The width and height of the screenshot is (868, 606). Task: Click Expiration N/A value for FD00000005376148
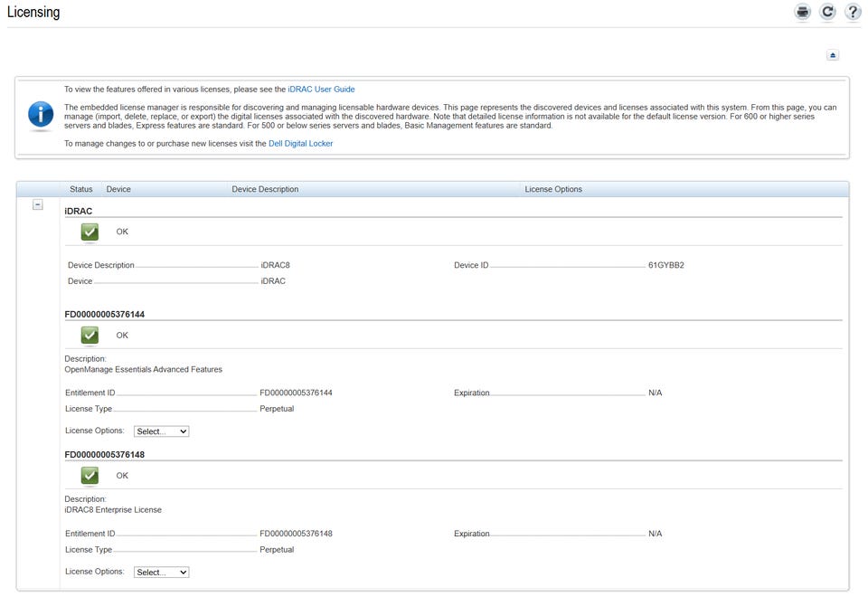656,534
